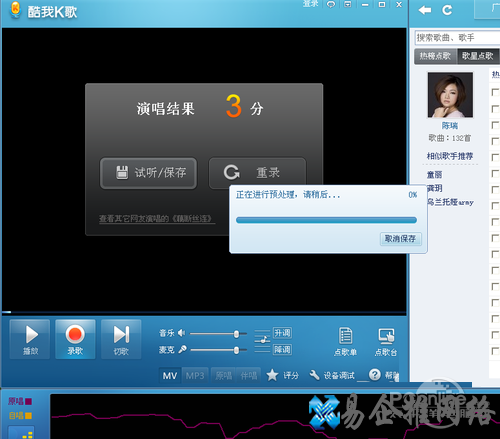Click the 相似歌手推荐 heading text
Screen dimensions: 500x439
coord(450,156)
